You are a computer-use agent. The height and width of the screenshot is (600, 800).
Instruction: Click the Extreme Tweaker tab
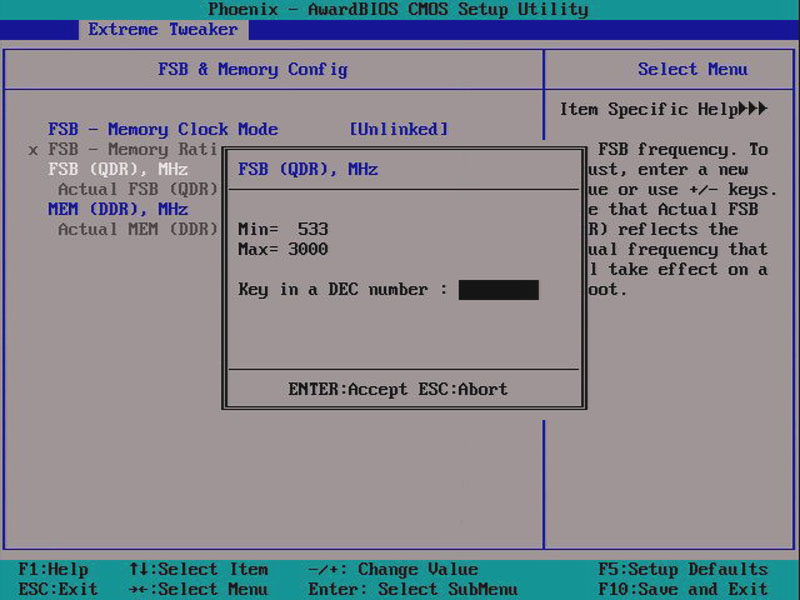click(162, 29)
